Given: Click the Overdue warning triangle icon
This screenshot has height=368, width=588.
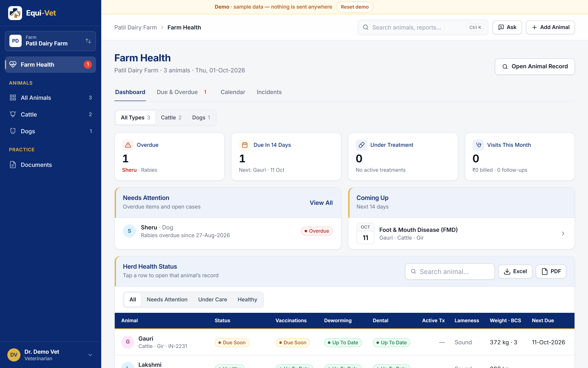Looking at the screenshot, I should click(x=128, y=145).
